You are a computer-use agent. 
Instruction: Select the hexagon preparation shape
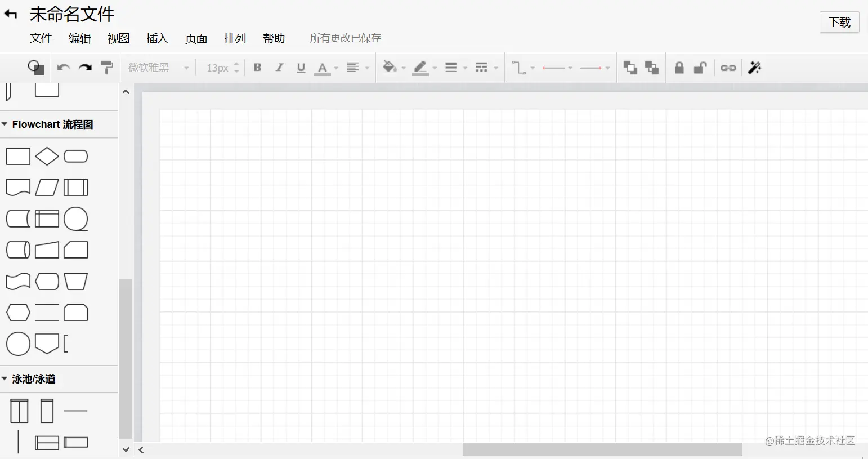18,312
